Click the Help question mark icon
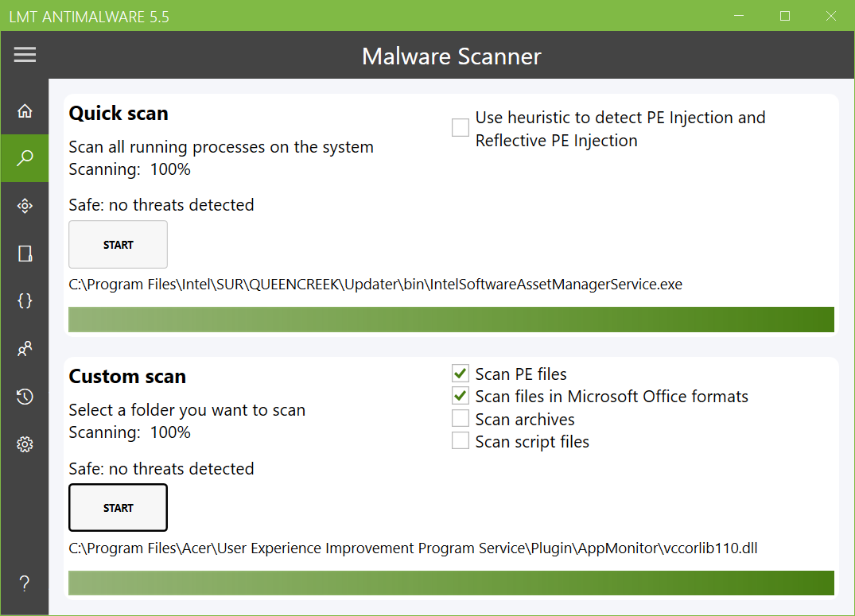The width and height of the screenshot is (855, 616). pyautogui.click(x=25, y=584)
